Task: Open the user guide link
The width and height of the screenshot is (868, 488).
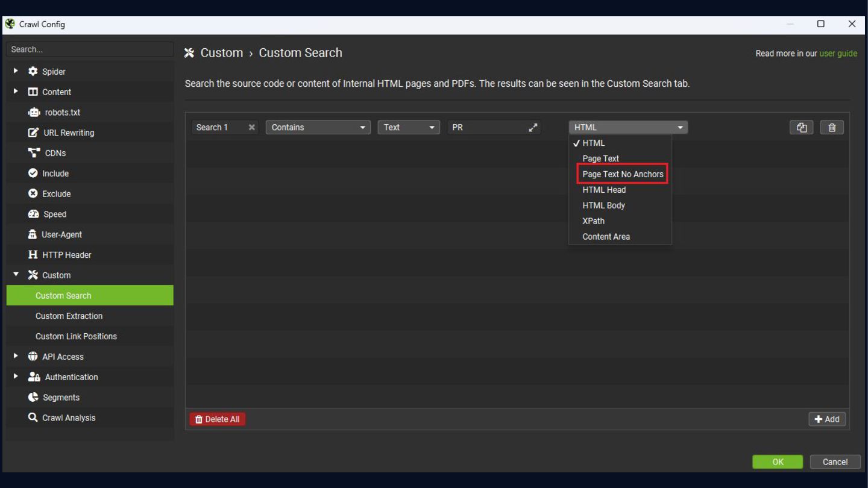Action: point(838,54)
